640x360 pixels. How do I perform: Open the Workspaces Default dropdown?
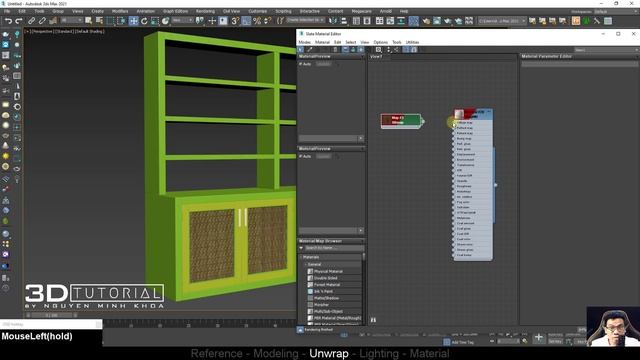pyautogui.click(x=616, y=12)
